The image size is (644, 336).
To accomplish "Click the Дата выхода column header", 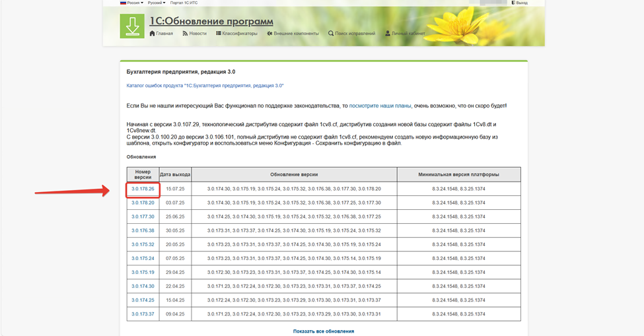I will pos(176,174).
